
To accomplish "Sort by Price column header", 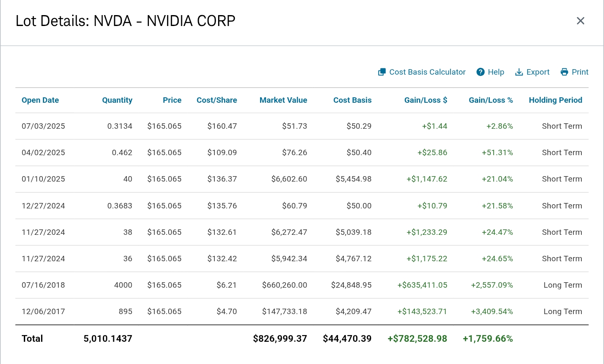I will pyautogui.click(x=172, y=100).
